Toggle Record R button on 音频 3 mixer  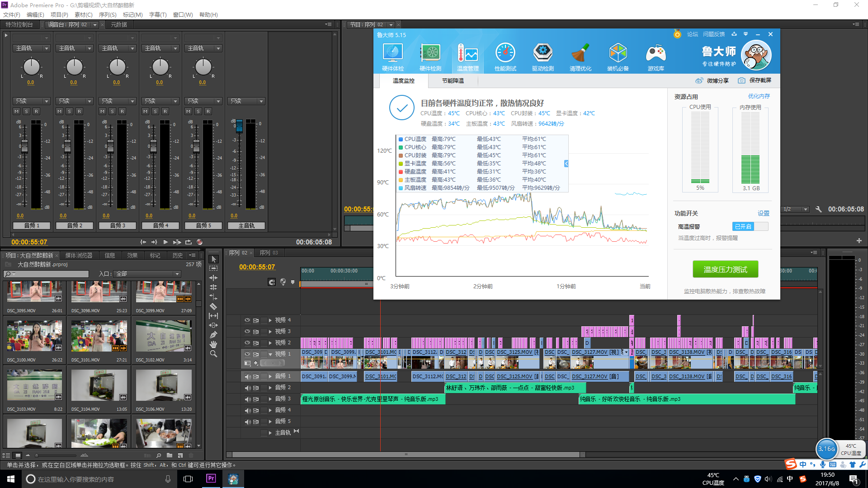122,111
